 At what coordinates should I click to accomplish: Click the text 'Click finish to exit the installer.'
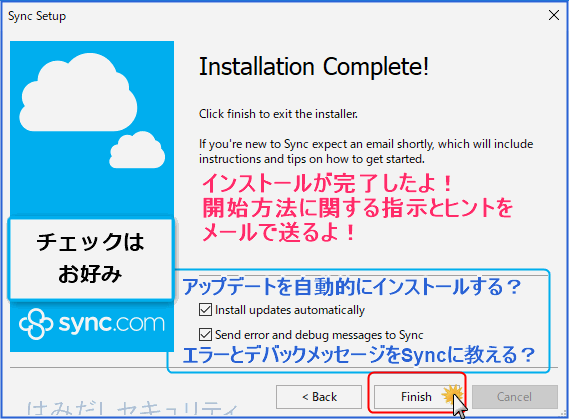point(278,114)
